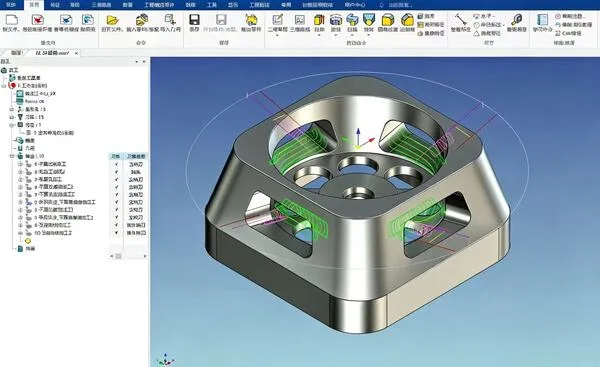Collapse the operations group showing count 10

click(x=12, y=156)
